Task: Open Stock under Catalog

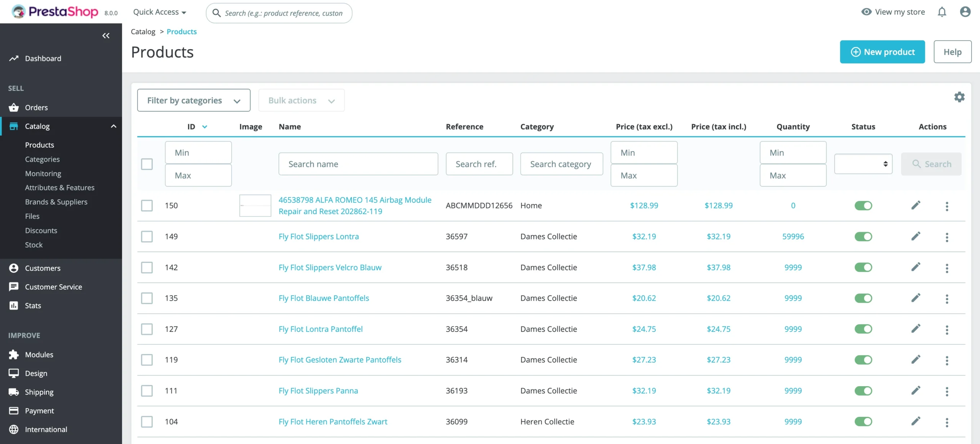Action: coord(34,245)
